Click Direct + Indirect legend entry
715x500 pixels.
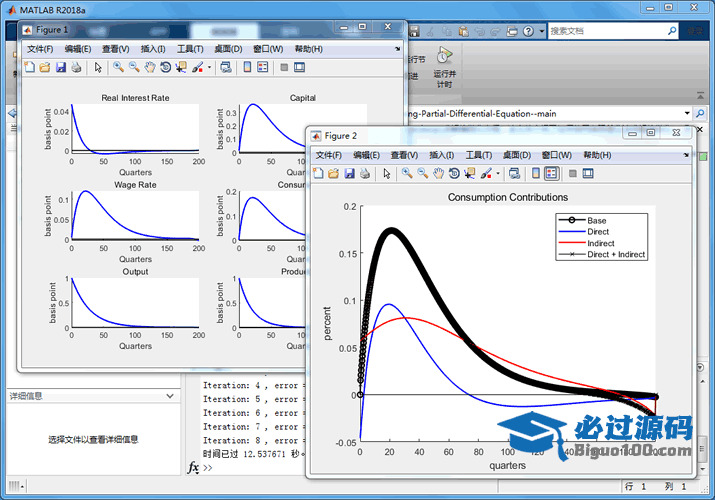(x=616, y=254)
